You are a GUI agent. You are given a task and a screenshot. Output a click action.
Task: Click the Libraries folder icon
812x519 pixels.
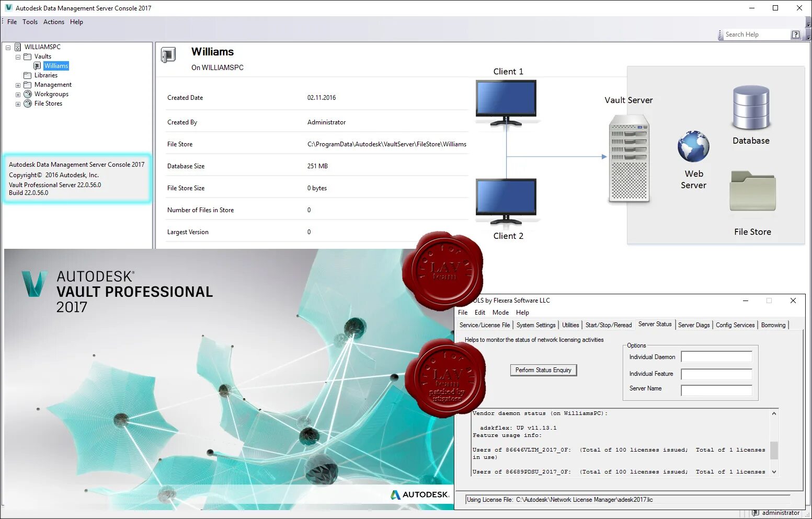click(x=28, y=75)
